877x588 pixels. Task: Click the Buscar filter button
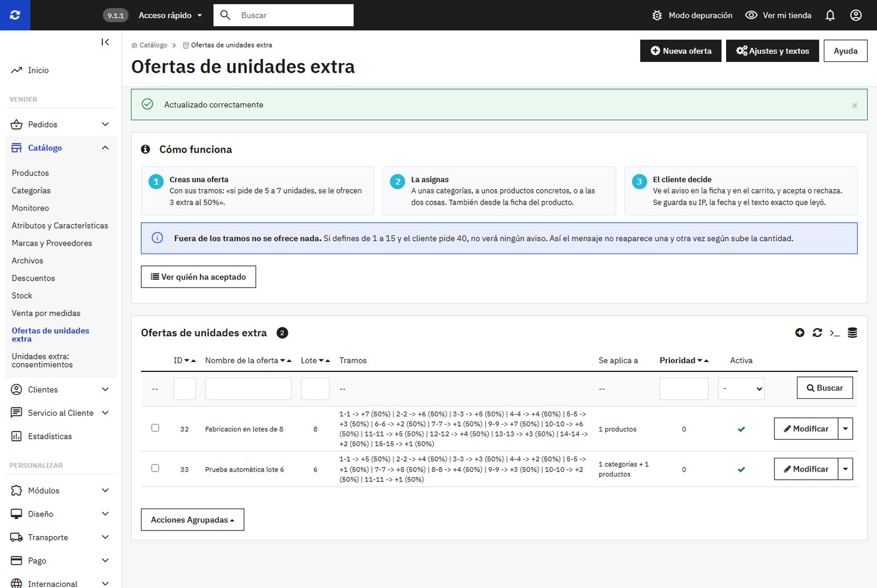[825, 388]
